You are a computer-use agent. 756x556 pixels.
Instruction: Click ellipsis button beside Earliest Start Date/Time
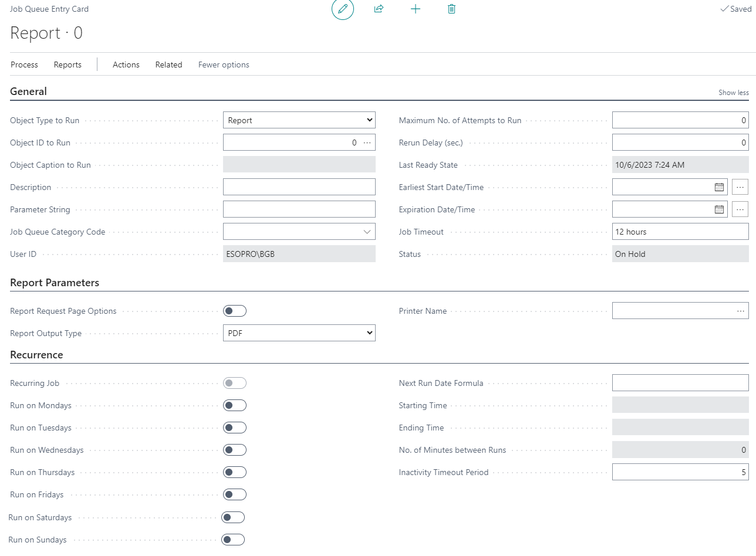(x=740, y=187)
